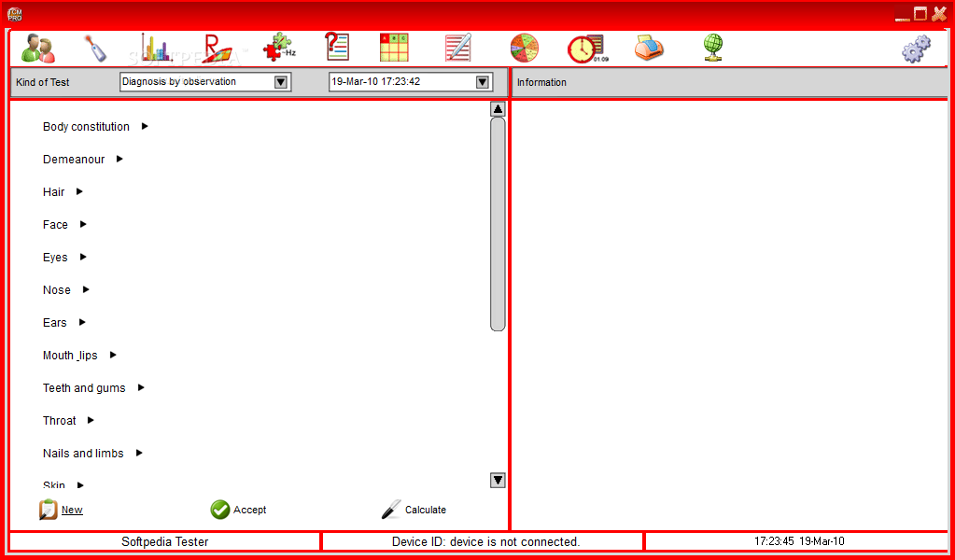The height and width of the screenshot is (560, 955).
Task: Expand the Face arrow
Action: [x=83, y=224]
